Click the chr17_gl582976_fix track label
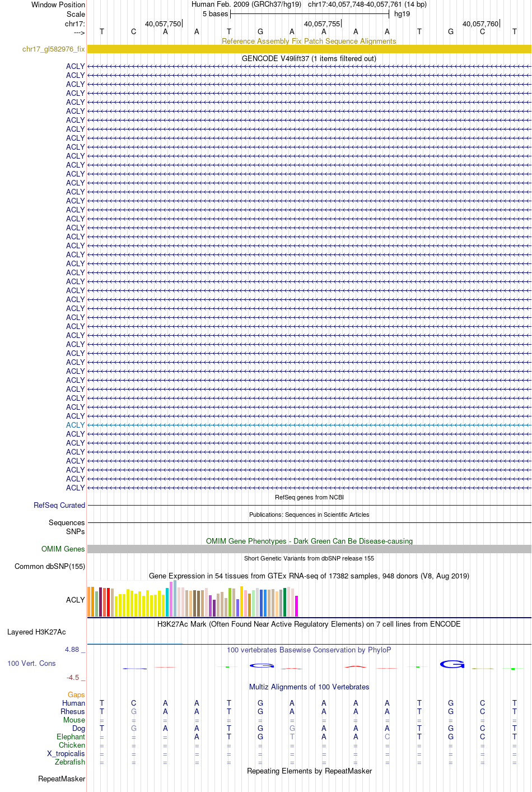Image resolution: width=532 pixels, height=792 pixels. click(54, 49)
